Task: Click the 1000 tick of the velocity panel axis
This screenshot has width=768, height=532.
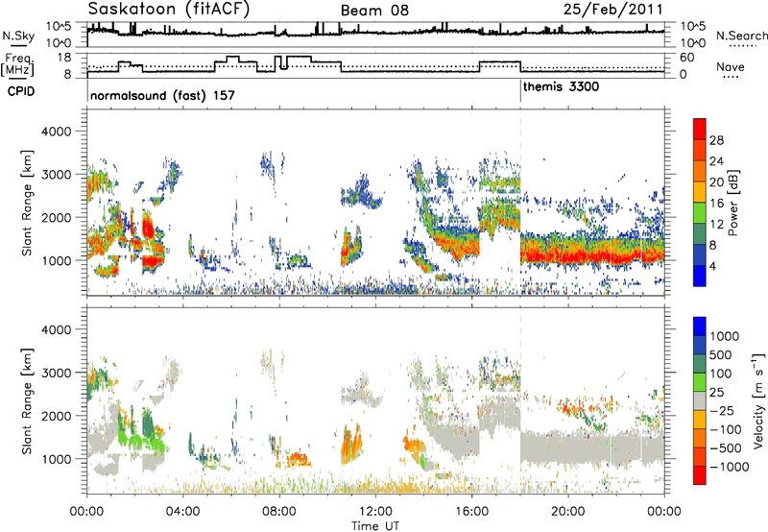Action: pyautogui.click(x=56, y=458)
